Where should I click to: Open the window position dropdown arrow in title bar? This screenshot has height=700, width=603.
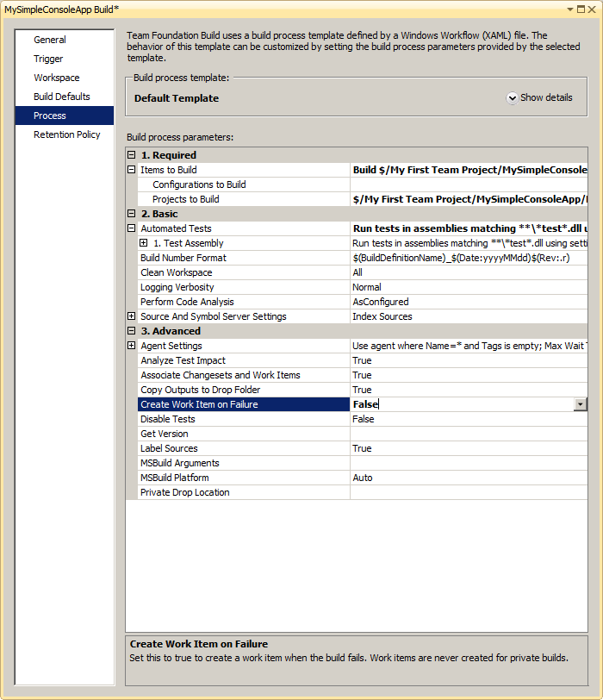(x=570, y=9)
